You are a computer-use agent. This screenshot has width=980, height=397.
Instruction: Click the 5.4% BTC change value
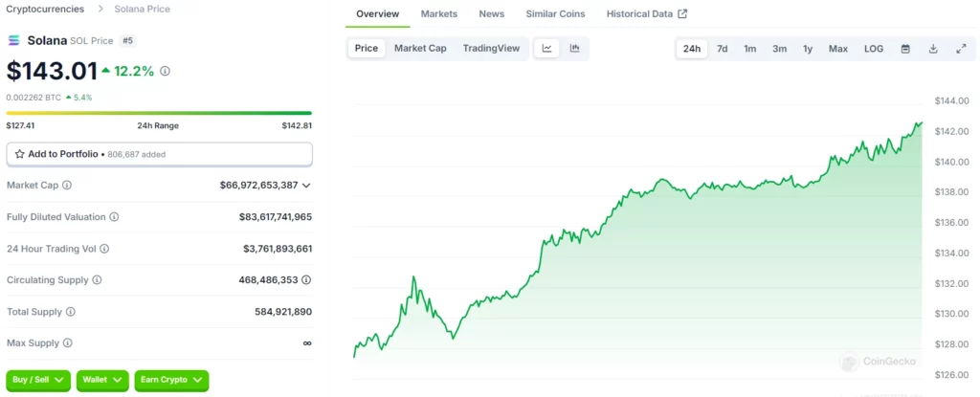[82, 98]
